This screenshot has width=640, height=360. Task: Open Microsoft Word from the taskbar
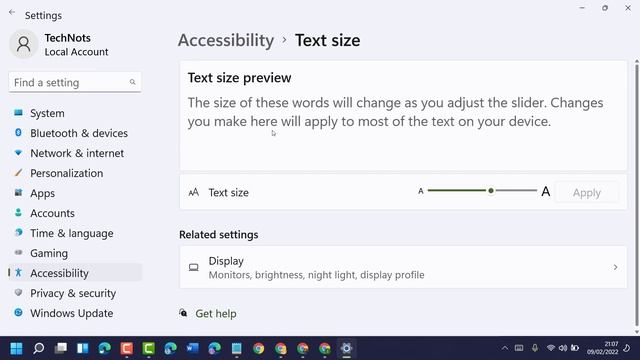(192, 348)
